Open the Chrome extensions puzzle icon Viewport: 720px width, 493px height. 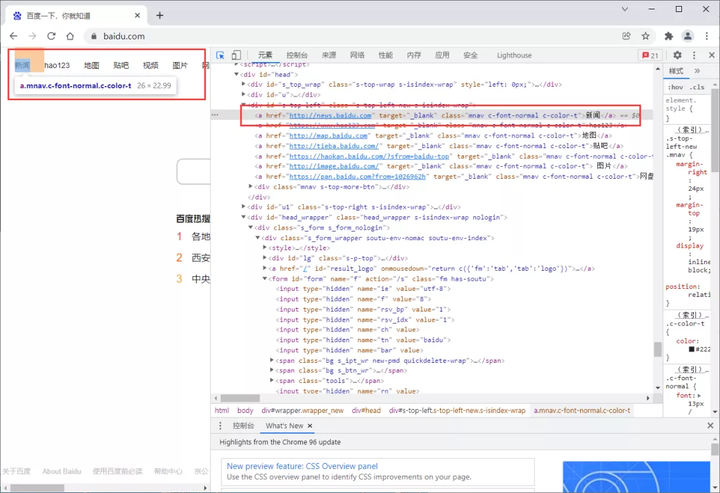click(668, 36)
